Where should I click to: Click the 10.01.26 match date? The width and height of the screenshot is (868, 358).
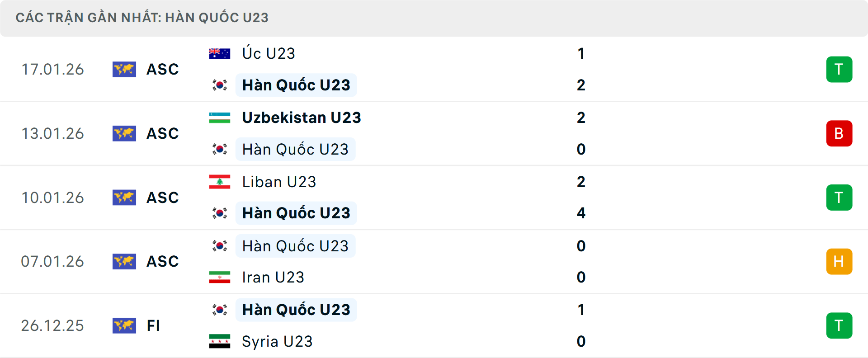52,198
